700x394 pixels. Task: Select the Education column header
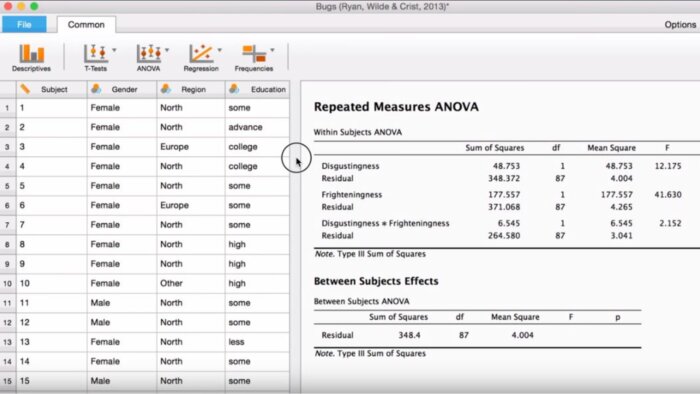pyautogui.click(x=258, y=89)
